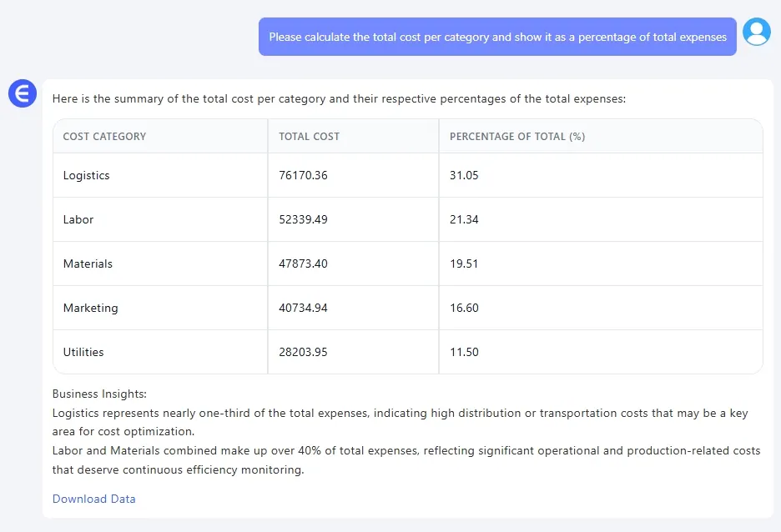Screen dimensions: 781x532
Task: Select the Logistics category cell
Action: click(86, 175)
